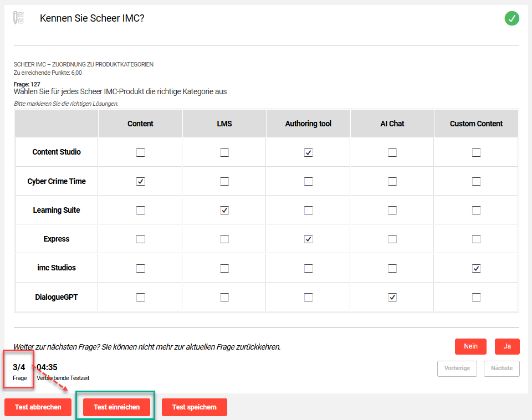The height and width of the screenshot is (420, 532).
Task: Click the Express row label
Action: [x=57, y=239]
